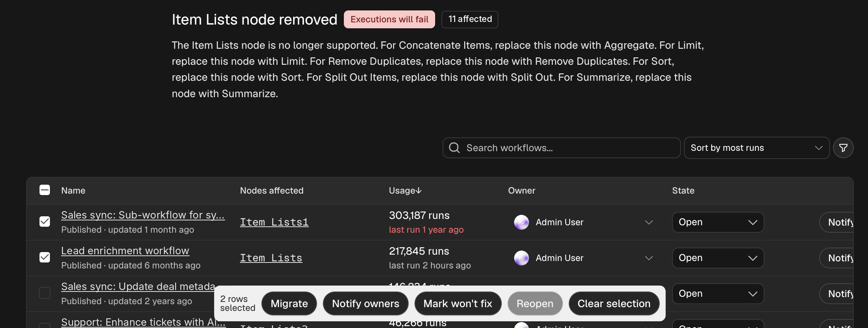Open Sales sync: Update deal metadata link

click(x=138, y=287)
